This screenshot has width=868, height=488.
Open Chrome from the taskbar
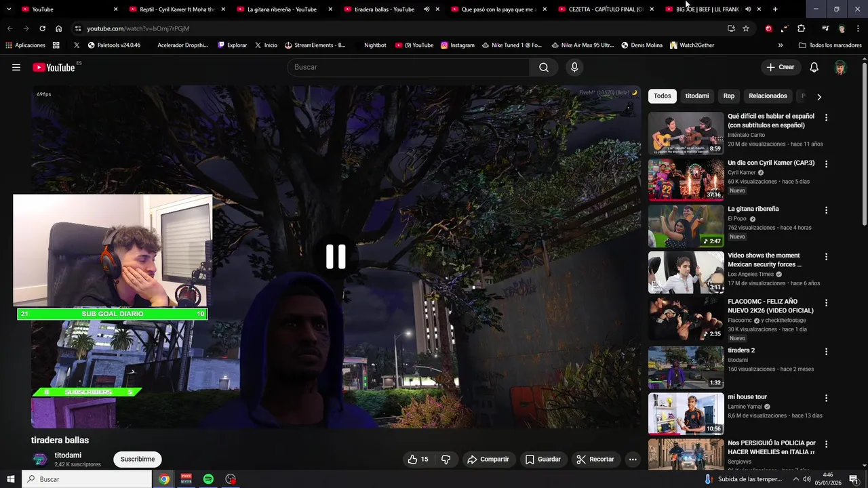tap(164, 479)
